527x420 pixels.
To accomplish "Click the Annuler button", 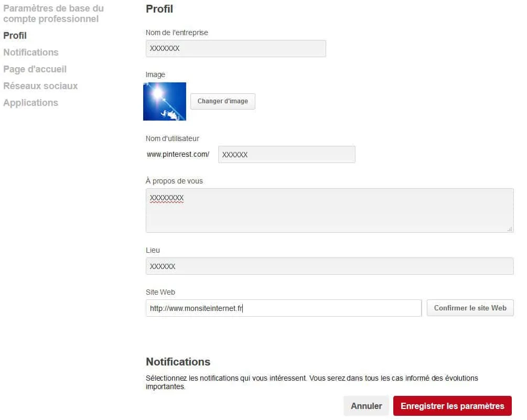I will [x=366, y=406].
